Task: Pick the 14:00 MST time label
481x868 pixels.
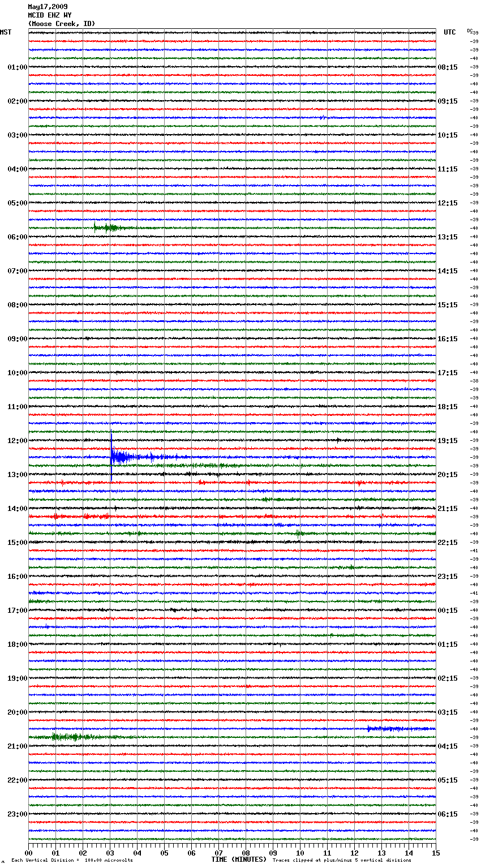Action: click(x=18, y=509)
